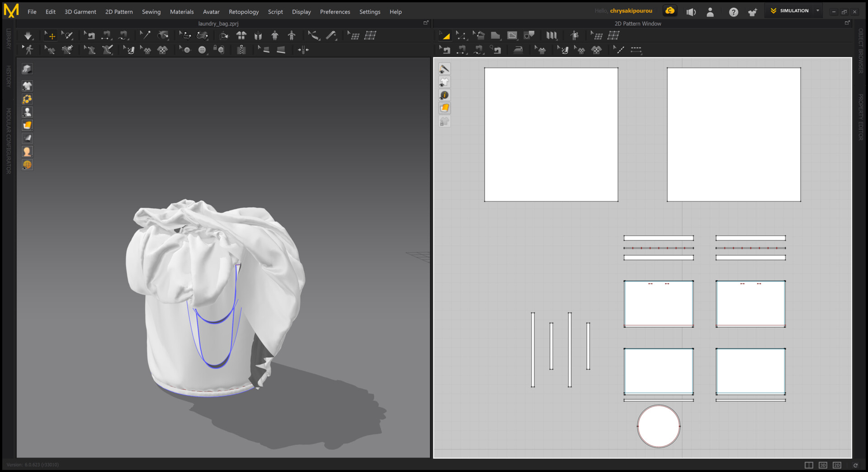Viewport: 868px width, 472px height.
Task: Click the Simulate down-arrow tool icon
Action: (28, 35)
